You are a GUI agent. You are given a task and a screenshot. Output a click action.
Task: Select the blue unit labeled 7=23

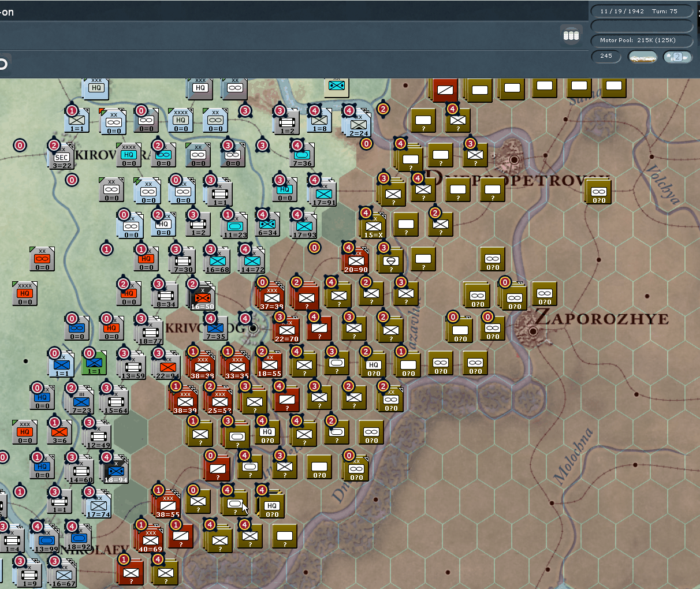[81, 401]
